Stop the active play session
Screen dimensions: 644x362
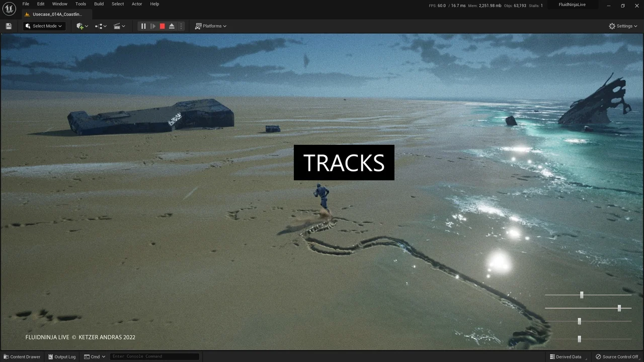[162, 26]
